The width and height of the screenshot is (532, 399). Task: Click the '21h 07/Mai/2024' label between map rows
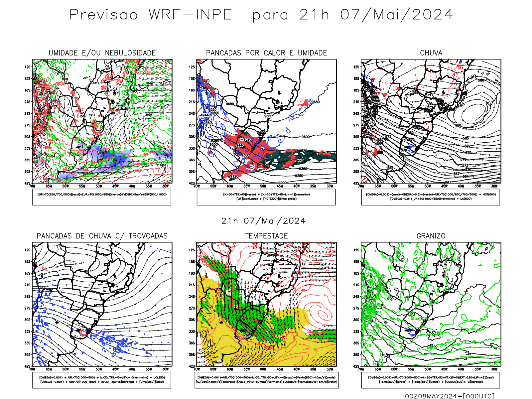point(263,221)
